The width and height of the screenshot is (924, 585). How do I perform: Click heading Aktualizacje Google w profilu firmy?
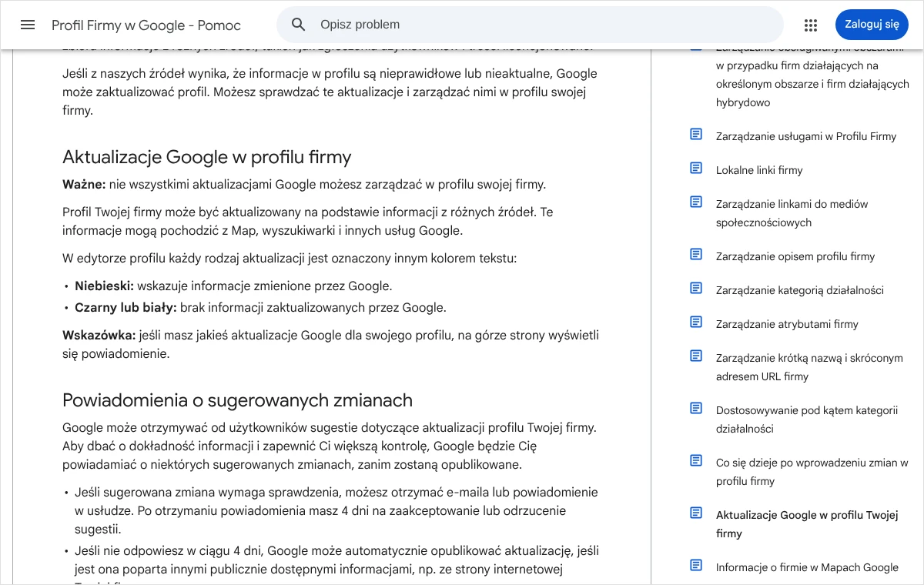pos(206,157)
